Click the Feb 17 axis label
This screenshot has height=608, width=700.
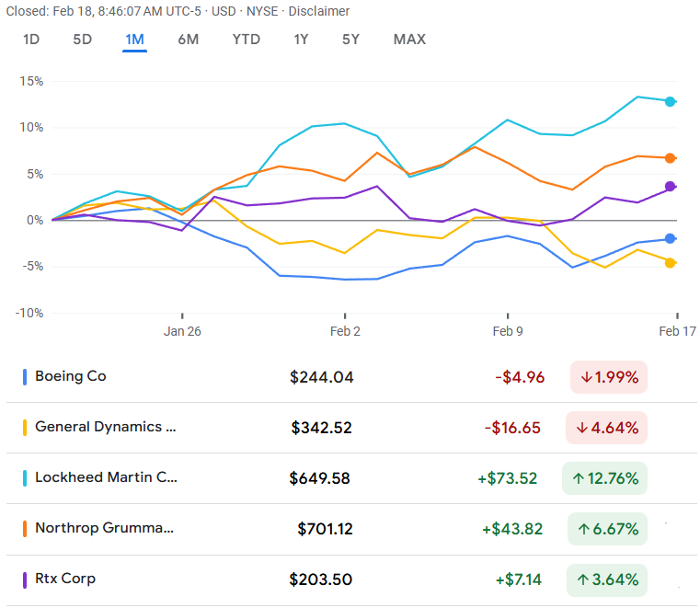click(677, 331)
